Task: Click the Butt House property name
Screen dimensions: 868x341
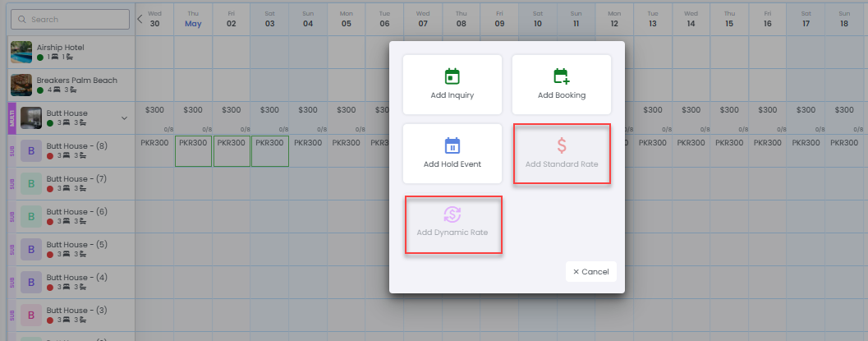Action: click(x=67, y=113)
